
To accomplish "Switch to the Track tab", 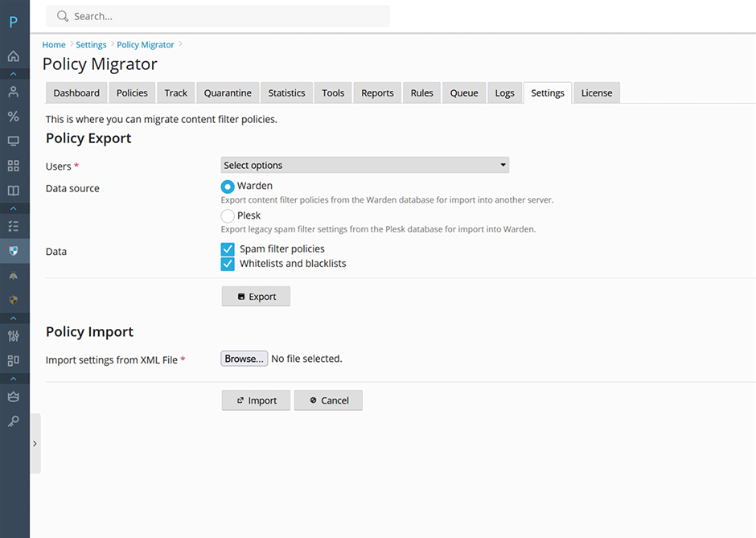I will coord(176,93).
